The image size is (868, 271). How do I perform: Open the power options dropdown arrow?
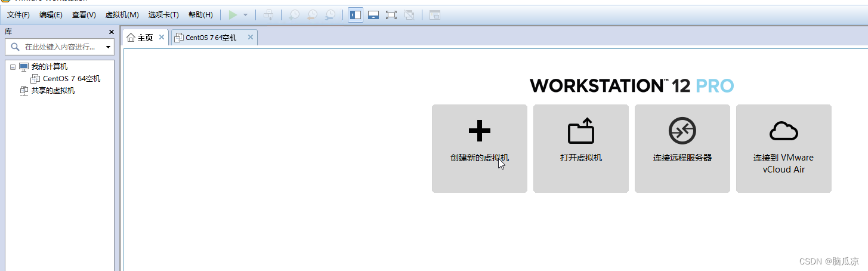coord(245,15)
